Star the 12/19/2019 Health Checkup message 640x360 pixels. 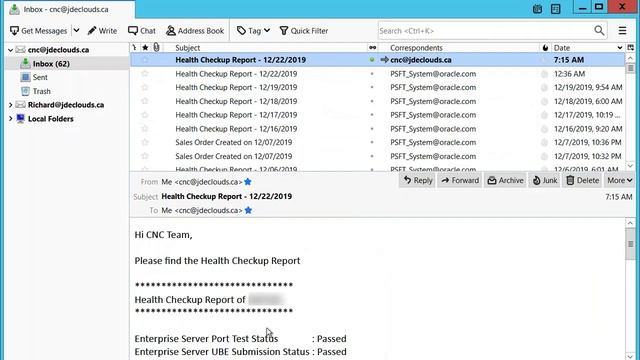[x=145, y=87]
